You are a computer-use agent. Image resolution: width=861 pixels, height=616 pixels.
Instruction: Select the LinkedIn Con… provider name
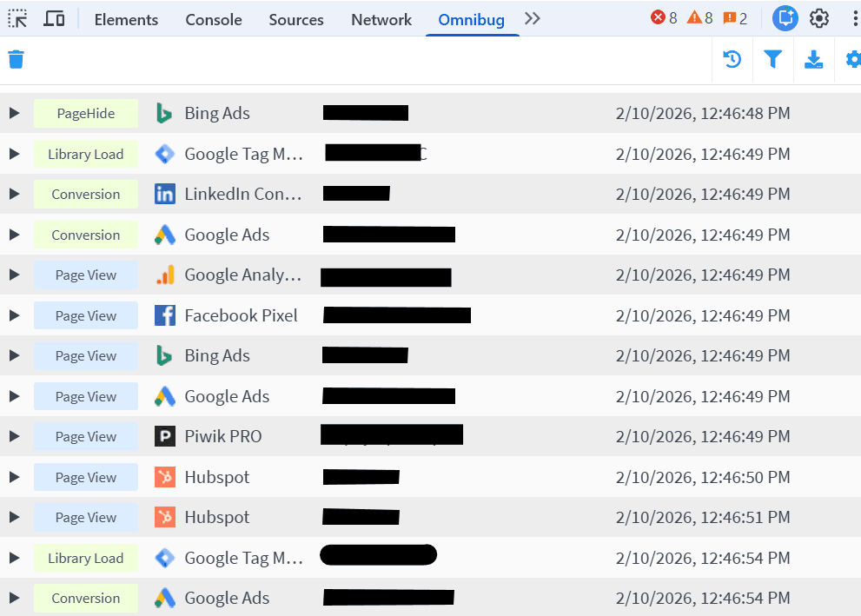click(x=243, y=194)
